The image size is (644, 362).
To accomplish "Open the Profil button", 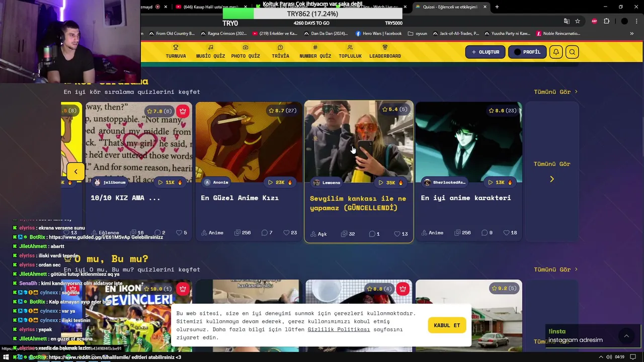I will (x=527, y=52).
